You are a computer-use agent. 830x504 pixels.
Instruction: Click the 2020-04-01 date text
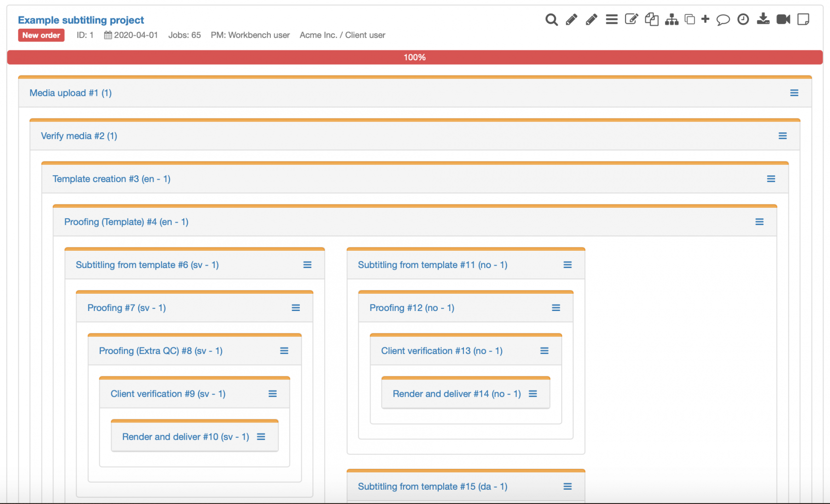136,35
